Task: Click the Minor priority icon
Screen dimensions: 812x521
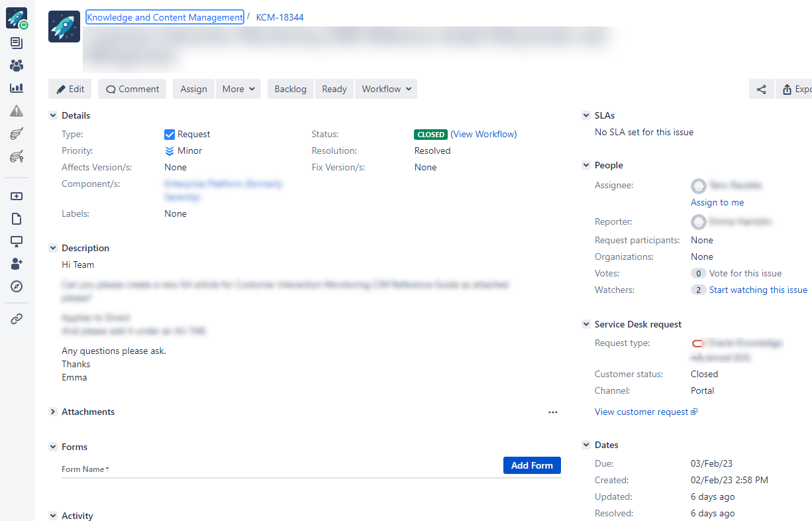Action: 170,150
